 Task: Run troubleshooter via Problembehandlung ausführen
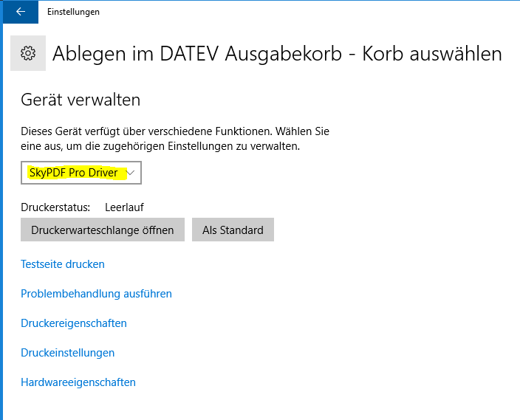(x=96, y=294)
